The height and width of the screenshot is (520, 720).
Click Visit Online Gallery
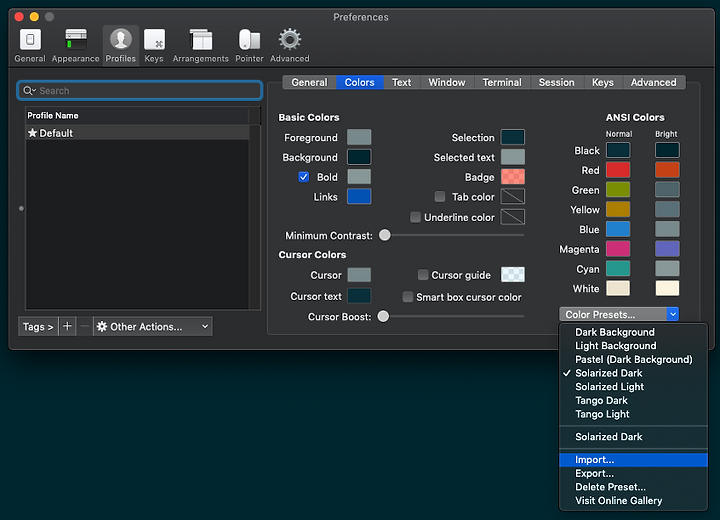633,501
